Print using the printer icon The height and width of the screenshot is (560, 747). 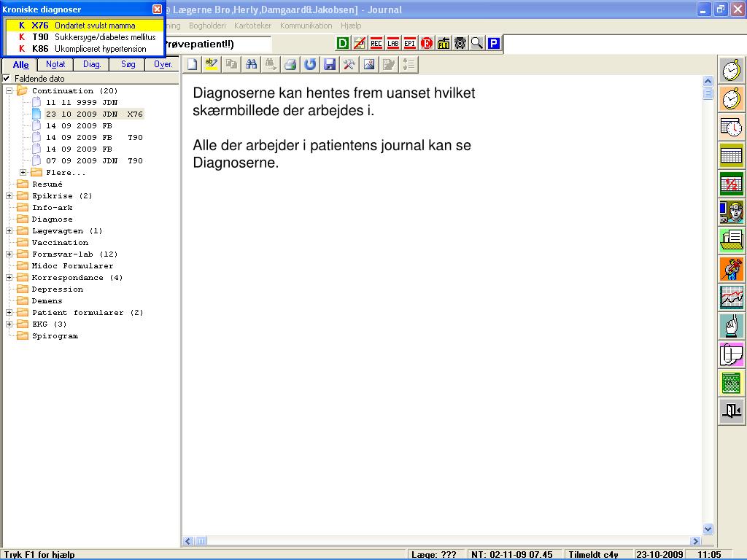tap(290, 64)
